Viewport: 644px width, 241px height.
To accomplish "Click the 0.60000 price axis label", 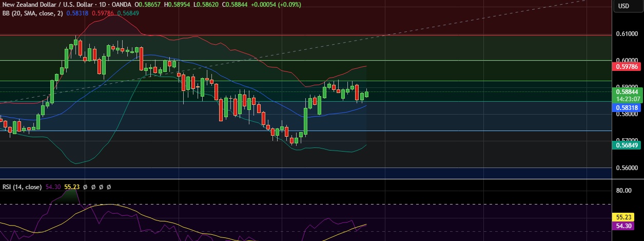I will (x=627, y=60).
